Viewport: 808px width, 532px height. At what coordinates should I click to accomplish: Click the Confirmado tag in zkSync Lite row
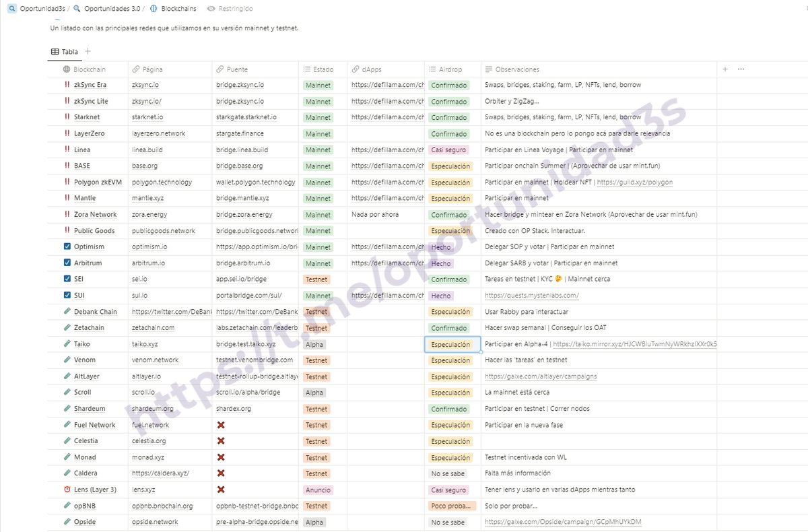click(449, 102)
